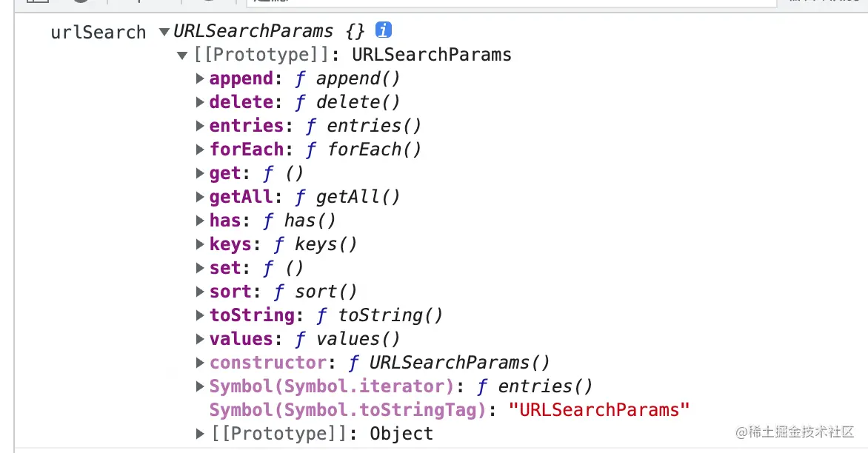The image size is (868, 453).
Task: Click the 'ƒ URLSearchParams()' constructor value
Action: pos(449,363)
